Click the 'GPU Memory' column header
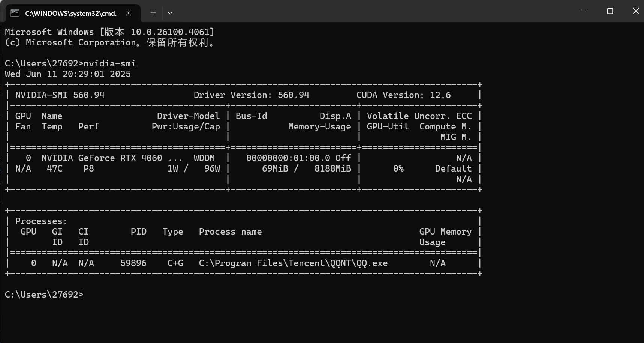 click(446, 232)
